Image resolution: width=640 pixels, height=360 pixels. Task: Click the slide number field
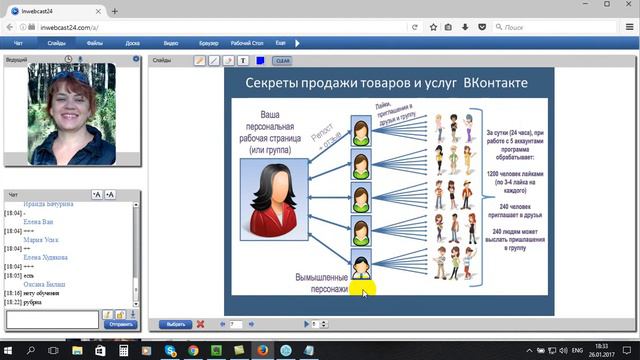click(x=236, y=324)
